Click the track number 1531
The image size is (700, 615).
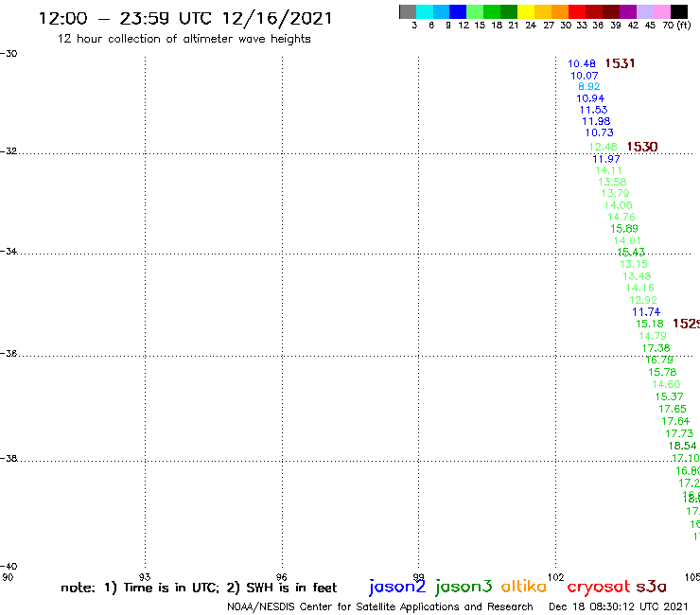(620, 63)
